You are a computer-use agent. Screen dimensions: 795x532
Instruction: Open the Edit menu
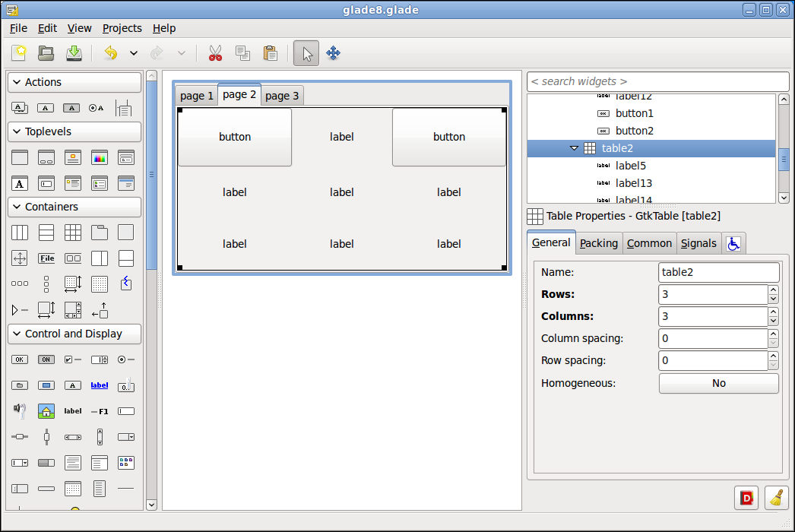click(x=47, y=28)
